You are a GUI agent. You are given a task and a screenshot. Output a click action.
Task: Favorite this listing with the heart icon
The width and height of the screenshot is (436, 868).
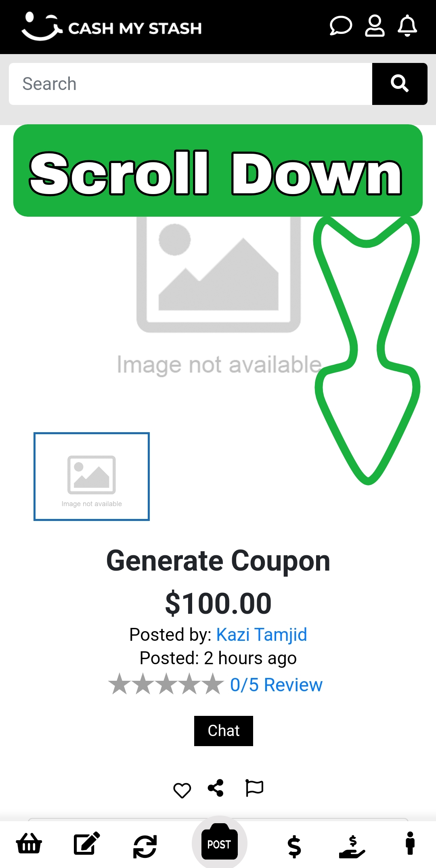pos(182,790)
